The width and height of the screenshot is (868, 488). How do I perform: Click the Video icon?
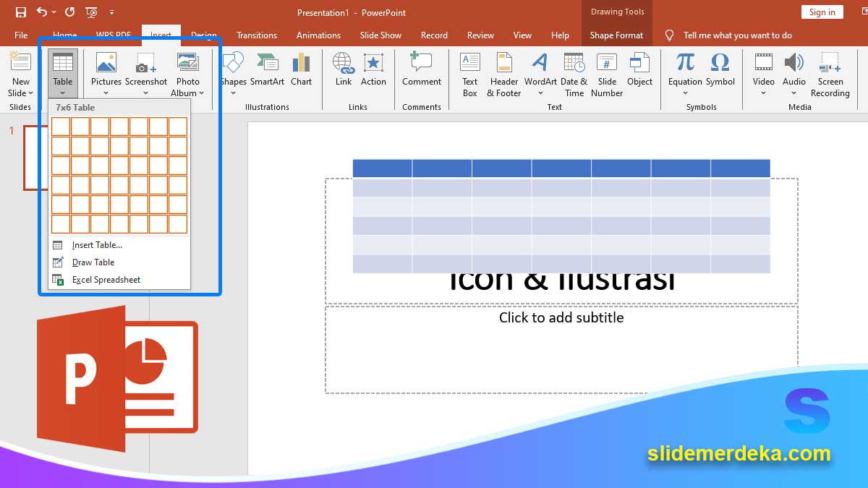coord(763,63)
